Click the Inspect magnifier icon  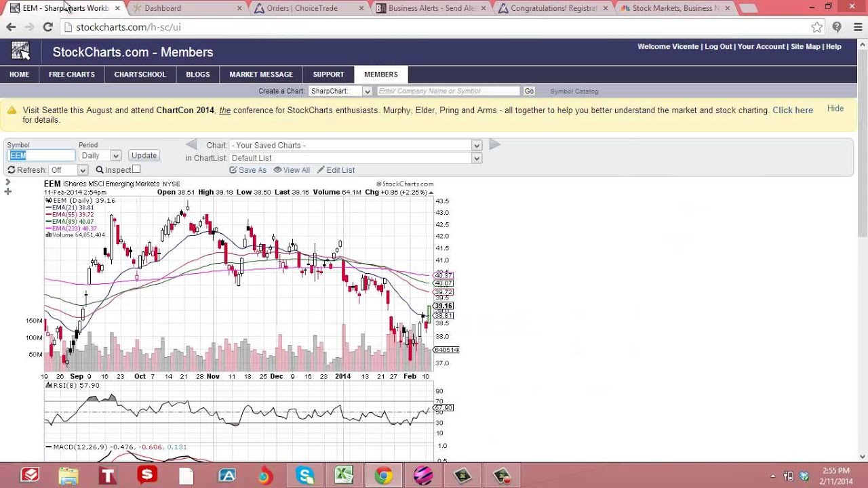pos(100,170)
